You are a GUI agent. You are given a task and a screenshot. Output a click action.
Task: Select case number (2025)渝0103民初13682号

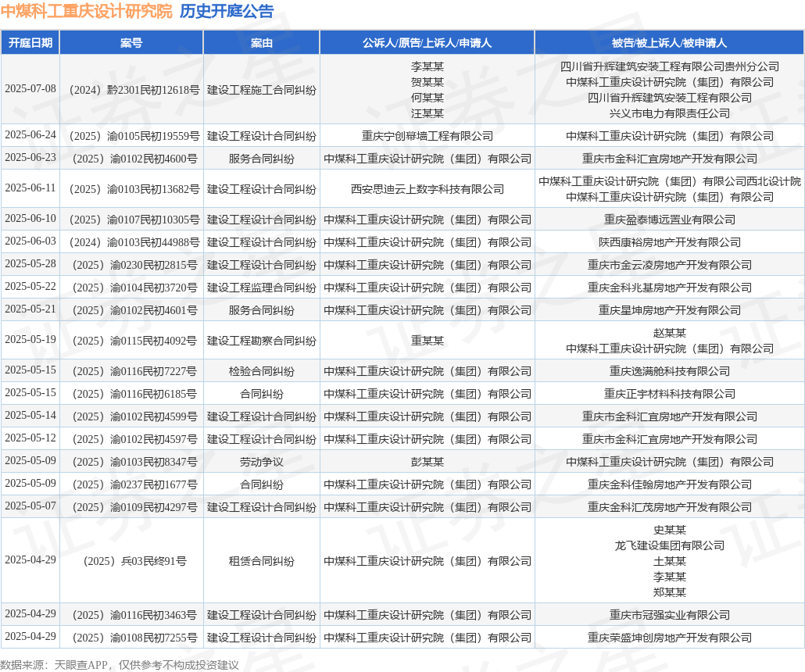(x=134, y=189)
